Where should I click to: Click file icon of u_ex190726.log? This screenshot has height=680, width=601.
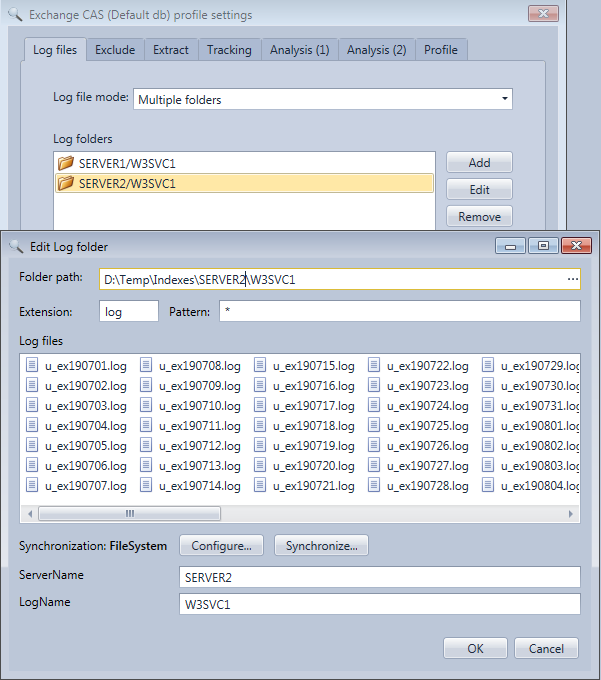click(x=374, y=445)
